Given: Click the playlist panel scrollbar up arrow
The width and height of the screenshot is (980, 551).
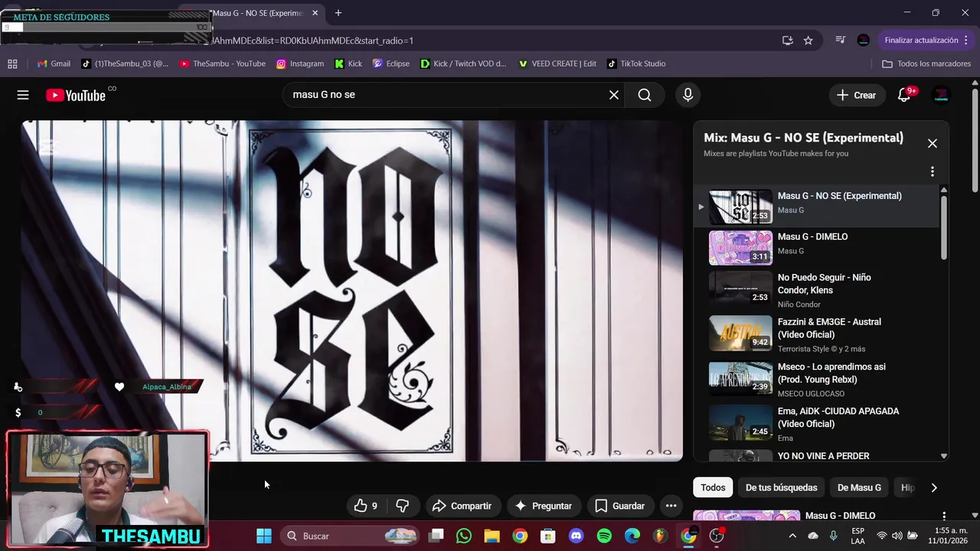Looking at the screenshot, I should [944, 190].
